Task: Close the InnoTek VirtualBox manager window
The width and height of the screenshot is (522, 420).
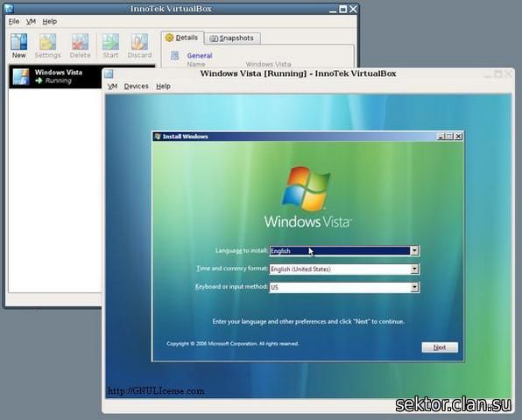Action: coord(353,9)
